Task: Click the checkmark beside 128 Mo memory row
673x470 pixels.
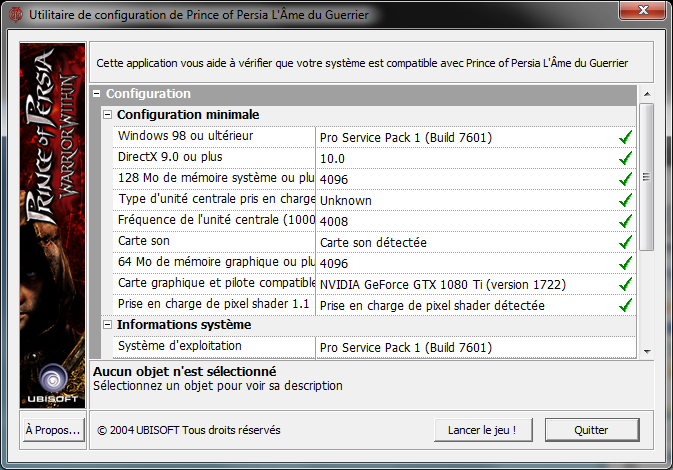Action: (625, 179)
